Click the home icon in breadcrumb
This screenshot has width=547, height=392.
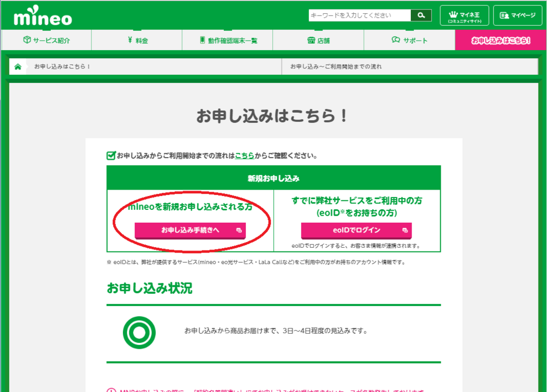18,67
